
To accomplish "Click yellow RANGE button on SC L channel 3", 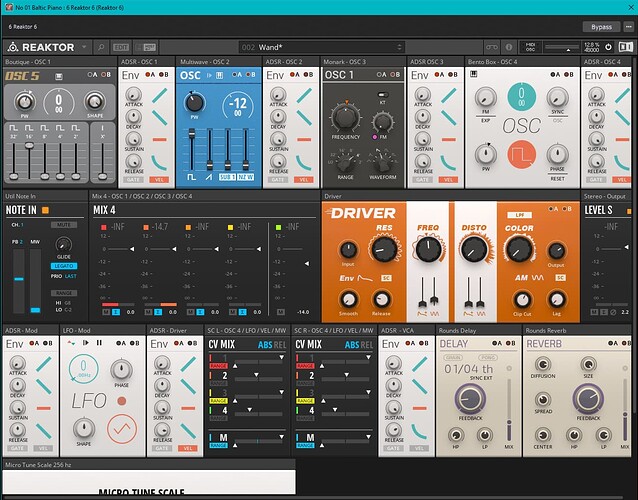I will (x=218, y=401).
